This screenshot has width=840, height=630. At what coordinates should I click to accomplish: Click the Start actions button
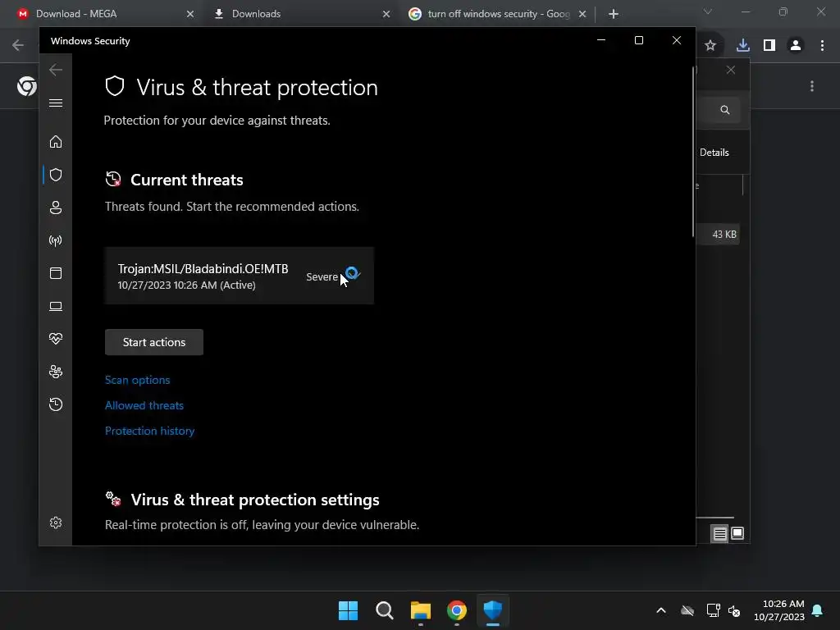pos(154,342)
